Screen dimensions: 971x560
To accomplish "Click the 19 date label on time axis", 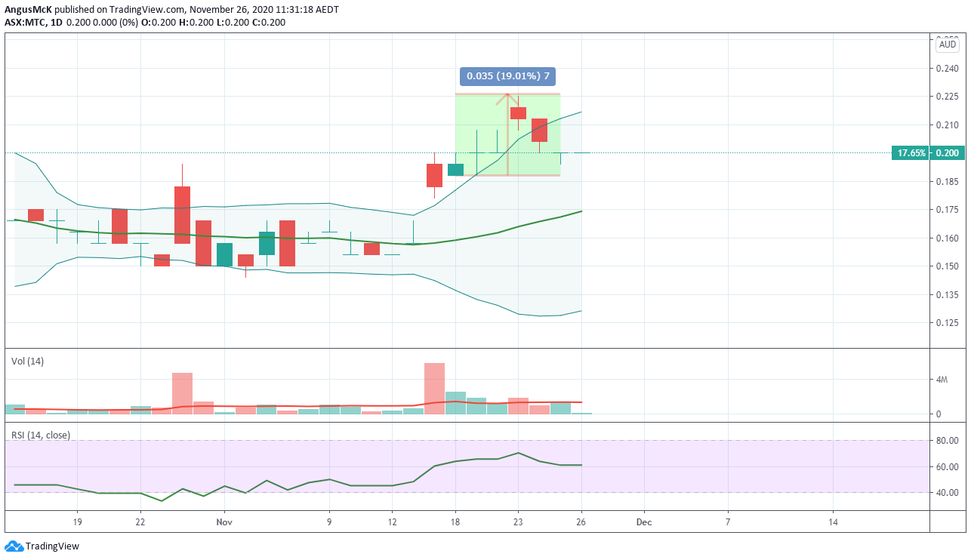I will tap(77, 522).
